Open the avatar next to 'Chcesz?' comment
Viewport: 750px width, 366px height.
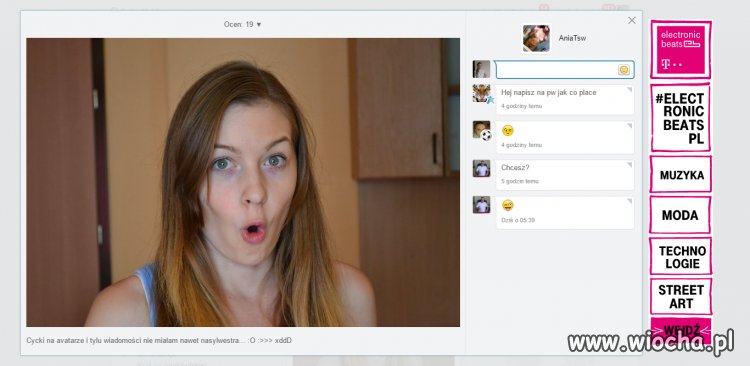click(x=481, y=168)
